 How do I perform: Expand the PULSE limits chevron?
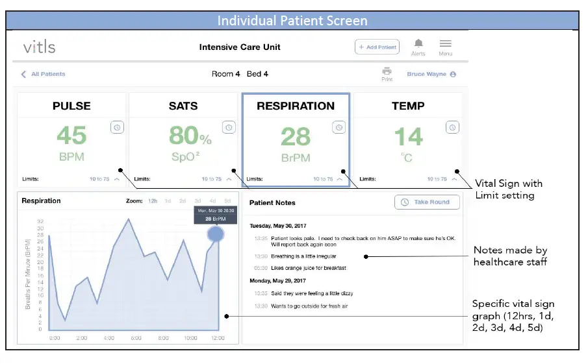click(117, 179)
